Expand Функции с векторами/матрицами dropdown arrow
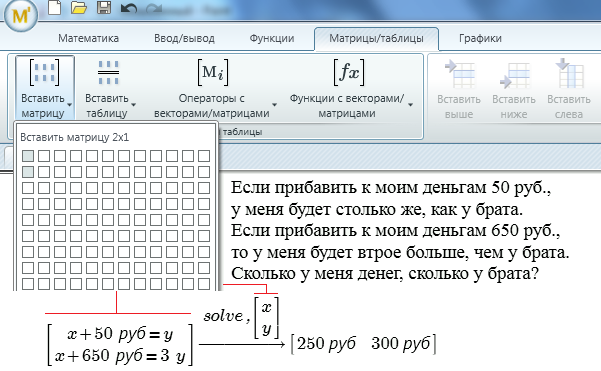 point(410,105)
